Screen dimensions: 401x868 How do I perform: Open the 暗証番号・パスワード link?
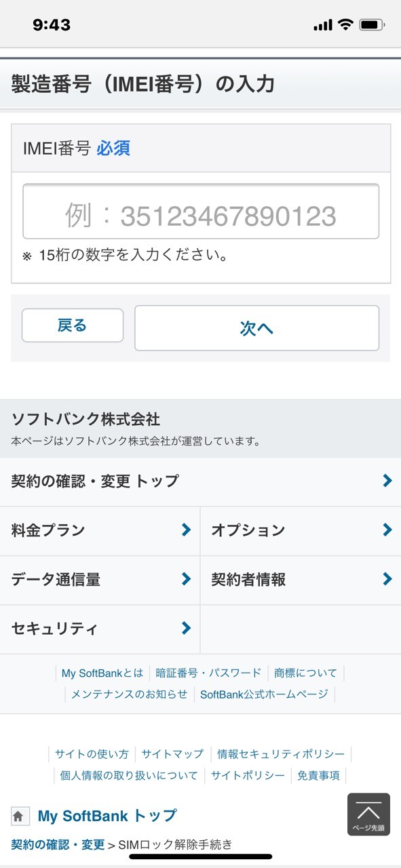[x=208, y=673]
